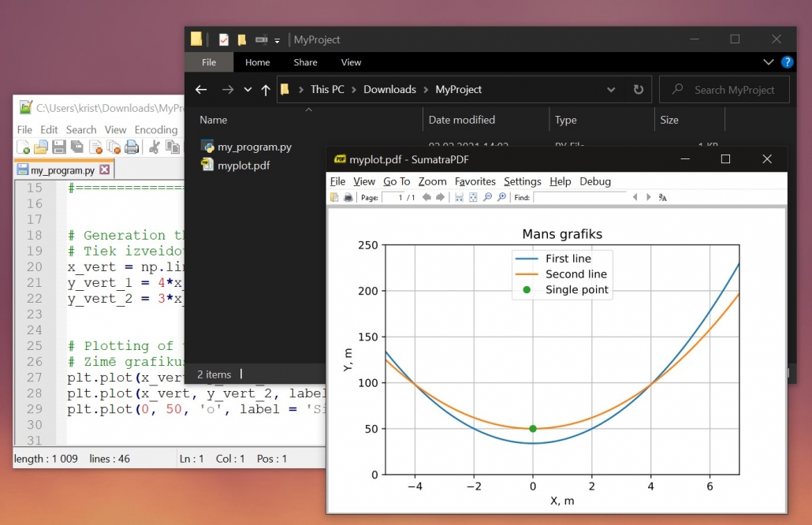The image size is (812, 525).
Task: Click the Rename icon in Explorer quick access toolbar
Action: (x=262, y=40)
